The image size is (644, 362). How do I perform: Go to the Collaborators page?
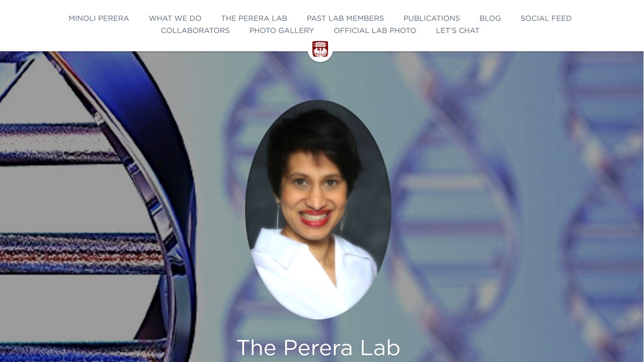(x=195, y=30)
